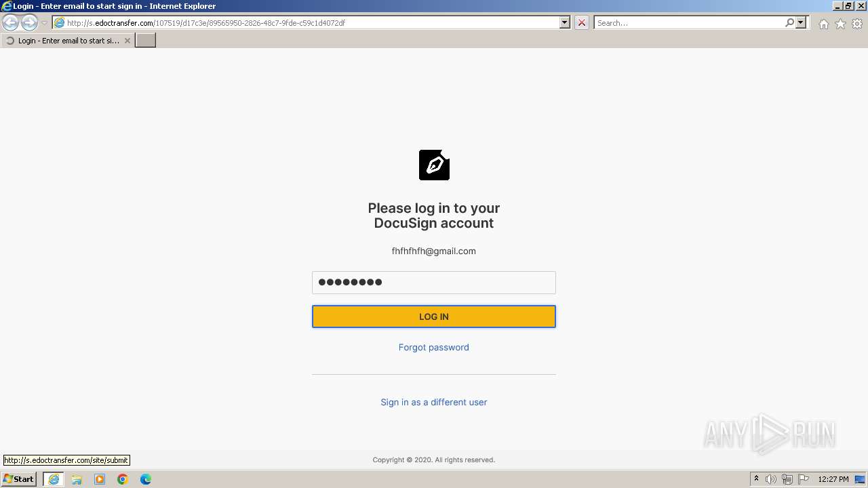Image resolution: width=868 pixels, height=488 pixels.
Task: Expand the address bar autocomplete dropdown
Action: 564,23
